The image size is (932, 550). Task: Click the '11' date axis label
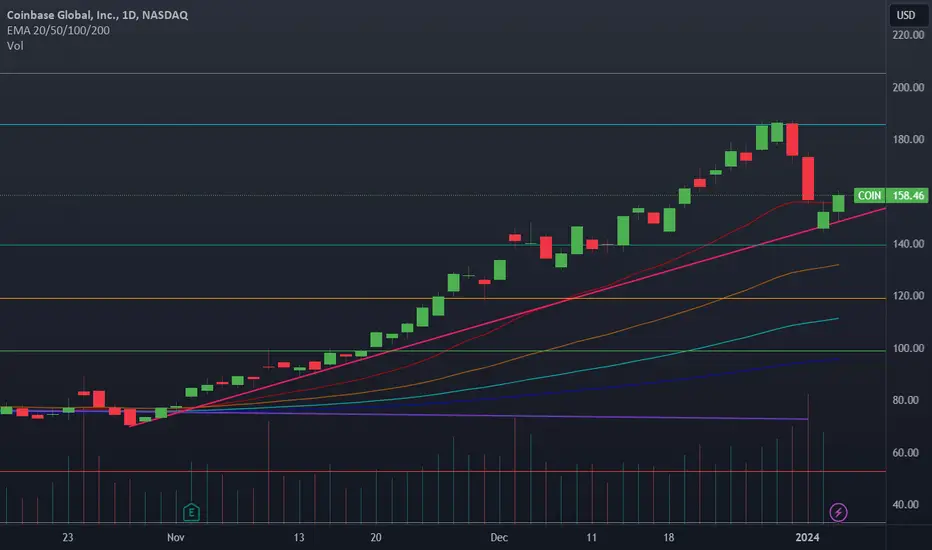pos(591,538)
